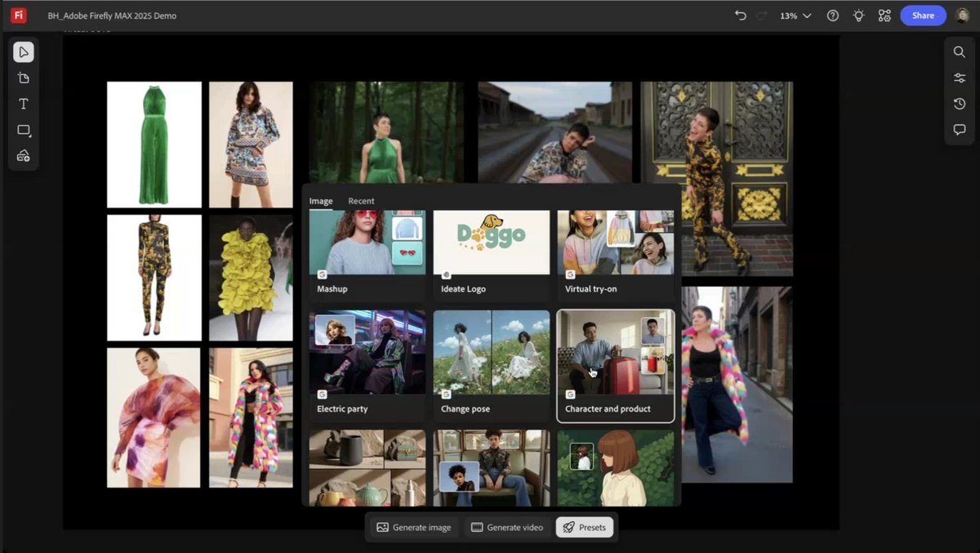
Task: Switch to the Recent tab in Presets
Action: [x=361, y=200]
